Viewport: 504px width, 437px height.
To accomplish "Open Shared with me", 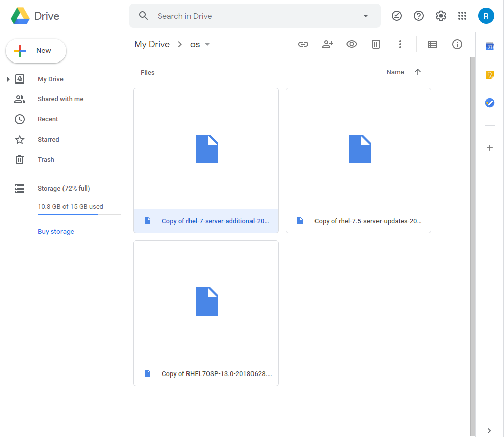I will [60, 99].
